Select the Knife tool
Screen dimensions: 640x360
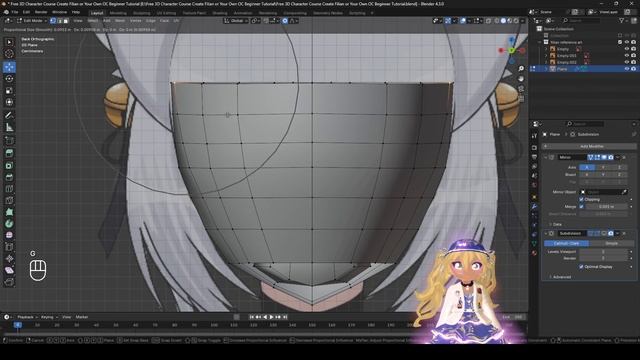[x=9, y=200]
